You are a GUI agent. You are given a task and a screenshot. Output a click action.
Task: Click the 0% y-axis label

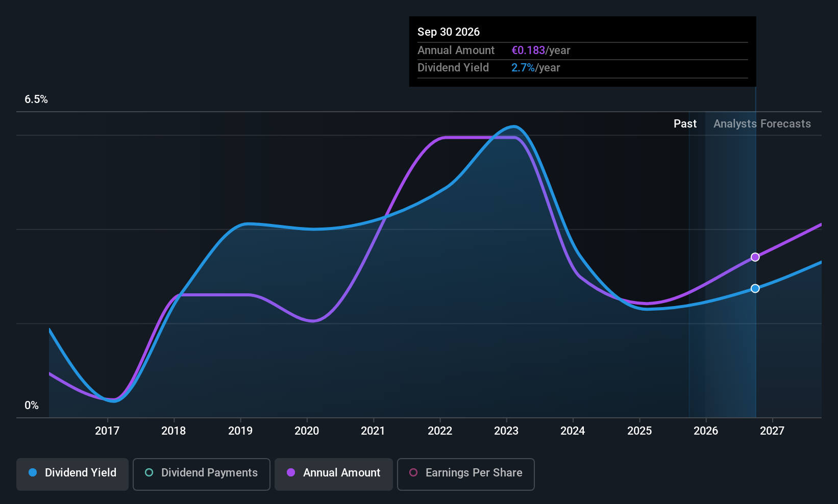(32, 406)
